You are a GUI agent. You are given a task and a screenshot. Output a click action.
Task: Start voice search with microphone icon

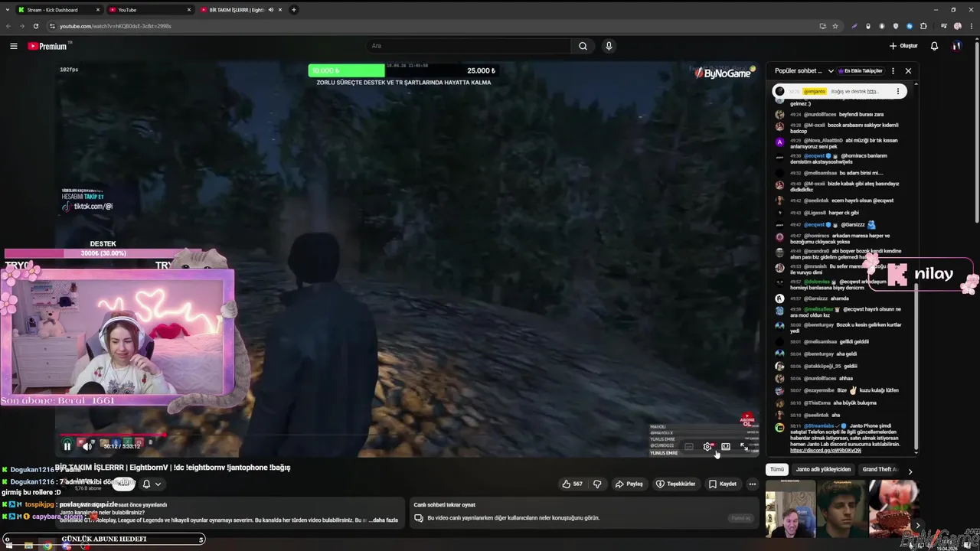click(609, 46)
